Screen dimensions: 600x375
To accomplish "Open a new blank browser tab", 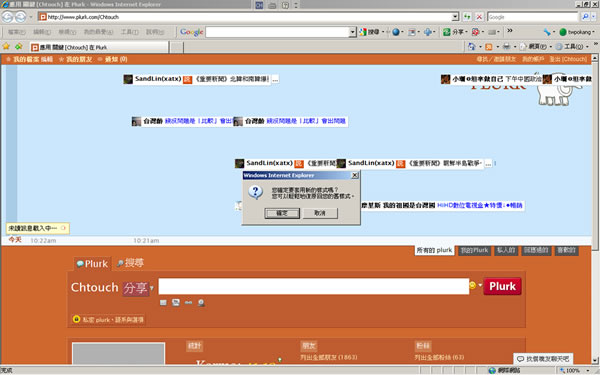I will (x=176, y=47).
